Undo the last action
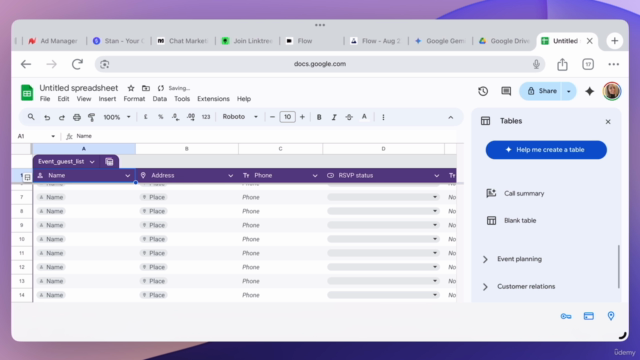Viewport: 640px width, 360px height. (x=47, y=117)
